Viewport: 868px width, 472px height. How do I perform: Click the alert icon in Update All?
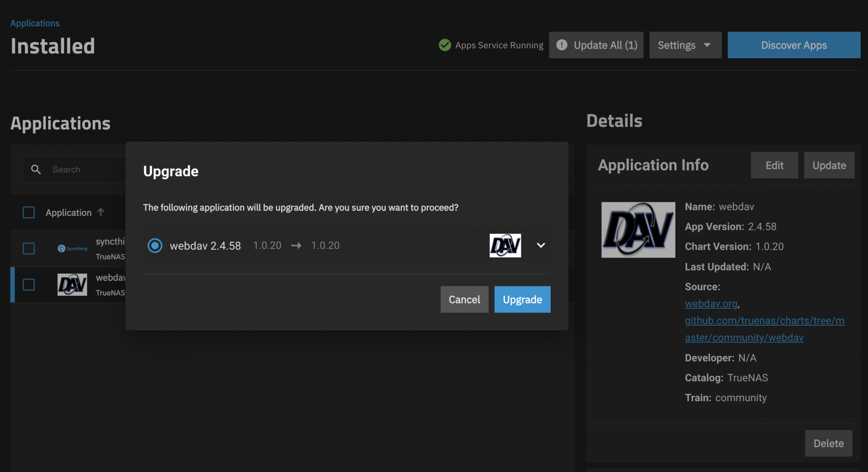click(561, 45)
